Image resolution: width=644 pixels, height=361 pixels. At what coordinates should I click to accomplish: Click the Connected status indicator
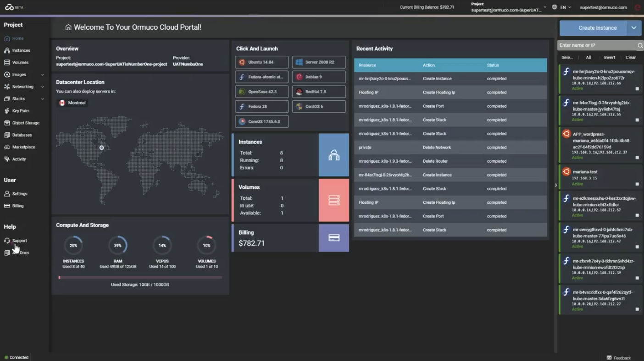(x=17, y=357)
